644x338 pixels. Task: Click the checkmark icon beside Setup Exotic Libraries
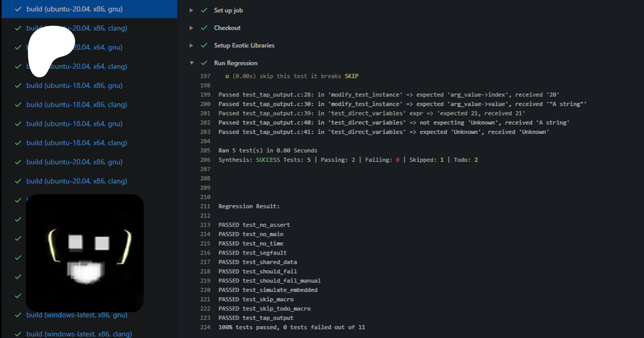[204, 45]
